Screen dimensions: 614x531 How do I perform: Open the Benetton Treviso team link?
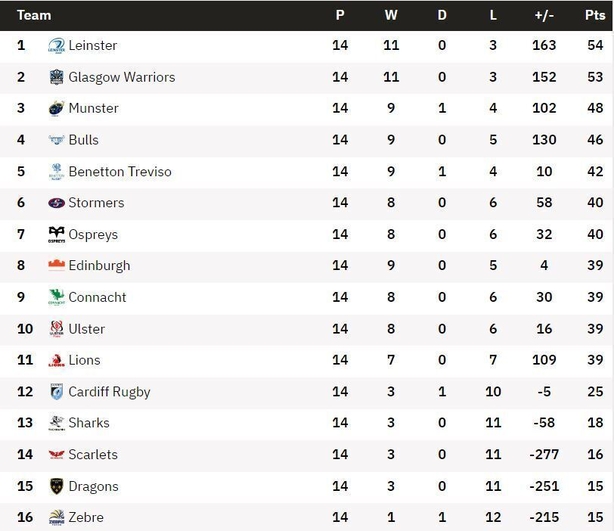point(120,172)
